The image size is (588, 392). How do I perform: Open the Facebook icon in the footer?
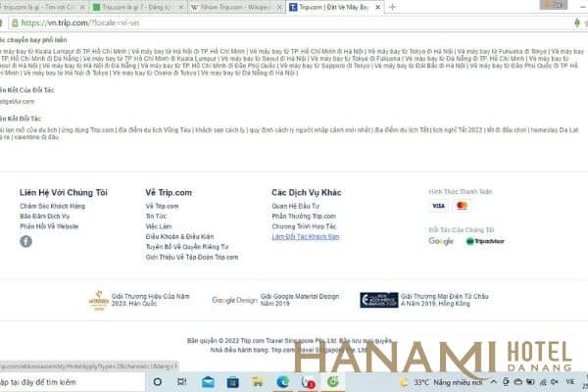click(25, 241)
